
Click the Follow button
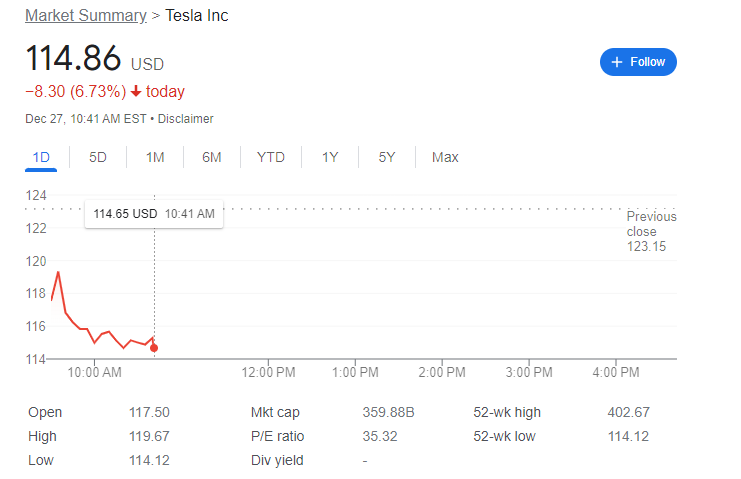pos(638,62)
